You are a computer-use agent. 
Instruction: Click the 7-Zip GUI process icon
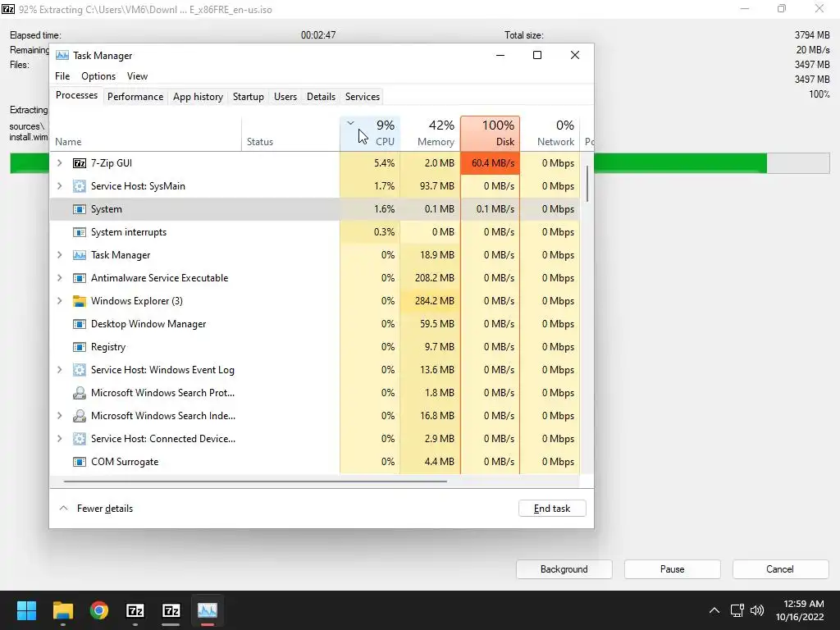80,163
